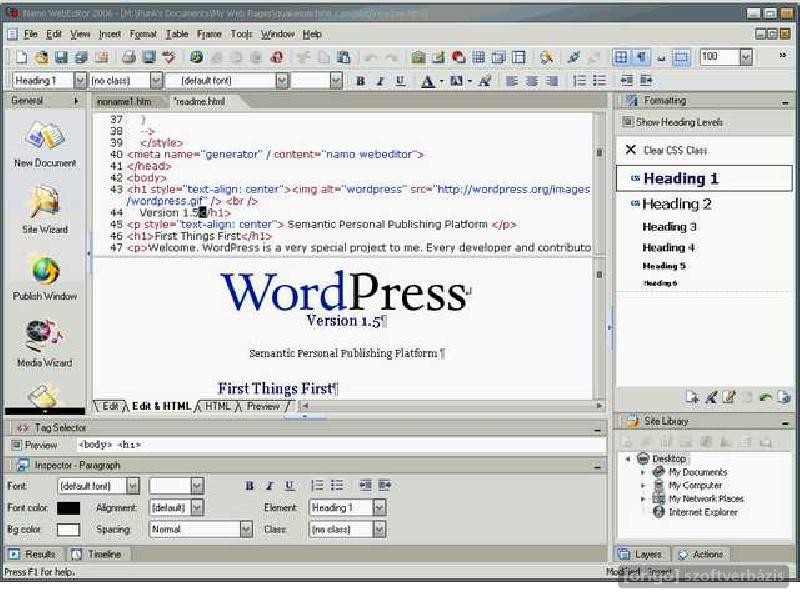The image size is (800, 600).
Task: Apply Heading 3 from the Formatting panel
Action: tap(669, 227)
